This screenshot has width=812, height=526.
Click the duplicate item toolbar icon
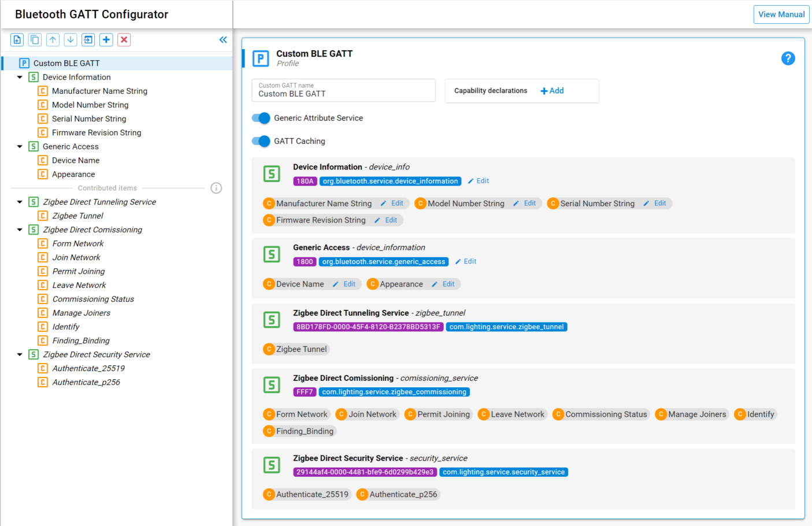(x=35, y=40)
